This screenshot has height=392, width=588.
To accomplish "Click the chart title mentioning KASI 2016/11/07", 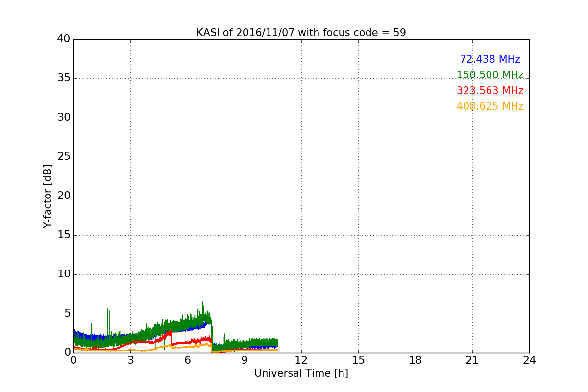I will [301, 33].
